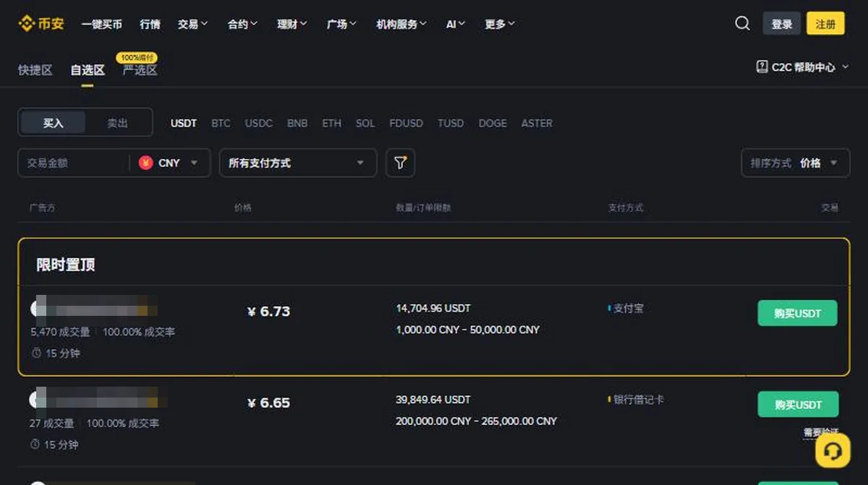Open the 一键买币 menu item
The image size is (868, 485).
(x=102, y=24)
